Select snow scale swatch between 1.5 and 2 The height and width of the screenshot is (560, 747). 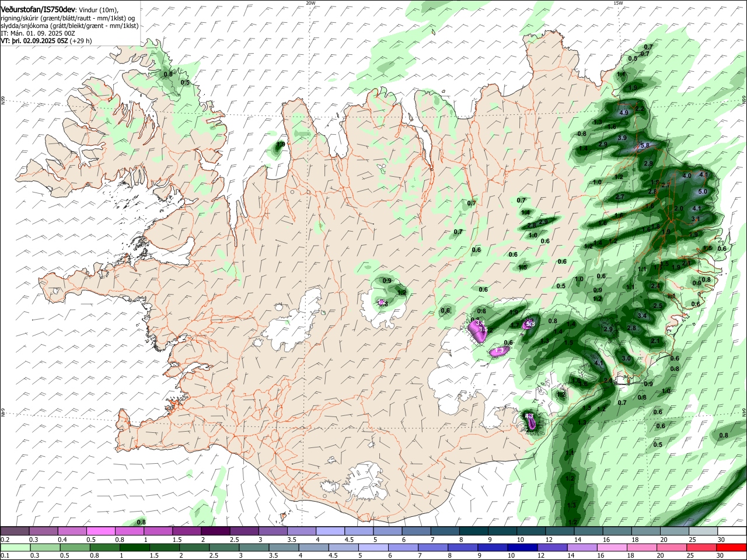[187, 531]
